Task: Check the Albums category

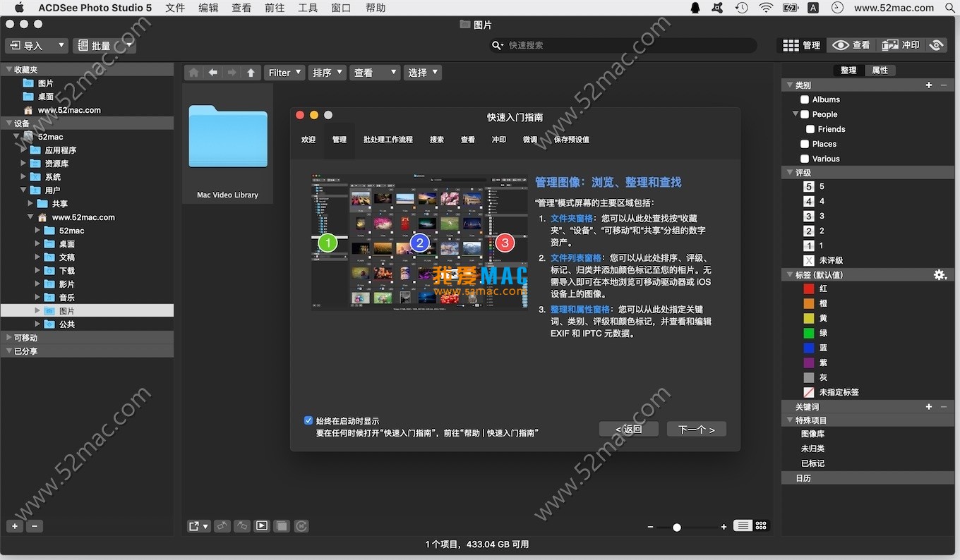Action: tap(805, 99)
